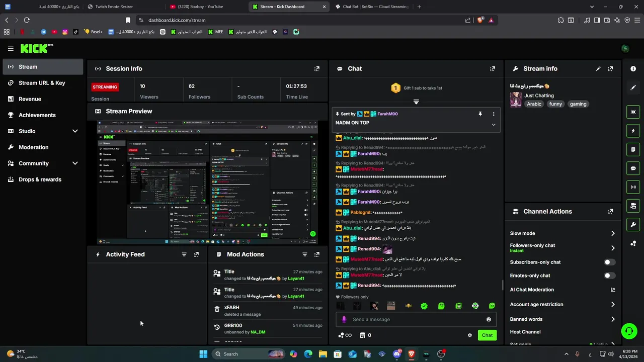Toggle Stream Preview widget in the right sidebar
Image resolution: width=644 pixels, height=362 pixels.
pos(633,112)
